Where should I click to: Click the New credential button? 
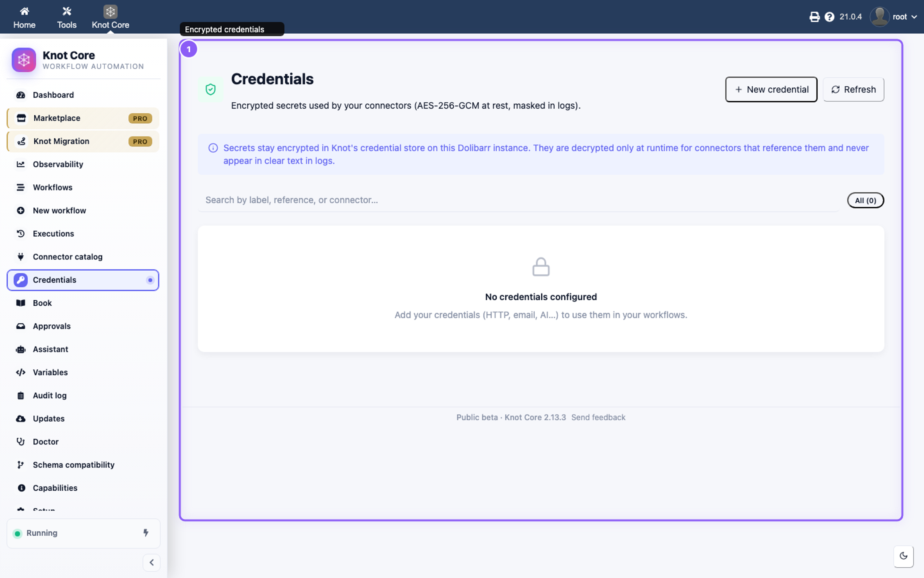point(771,90)
